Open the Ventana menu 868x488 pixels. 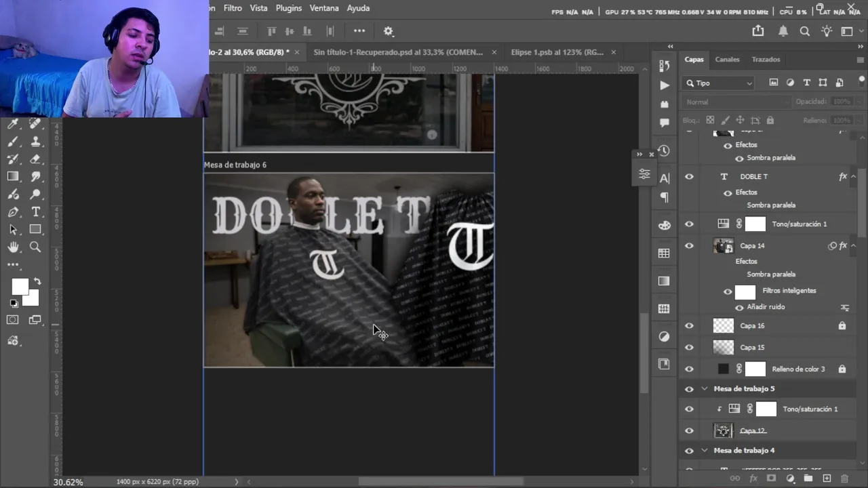coord(324,8)
